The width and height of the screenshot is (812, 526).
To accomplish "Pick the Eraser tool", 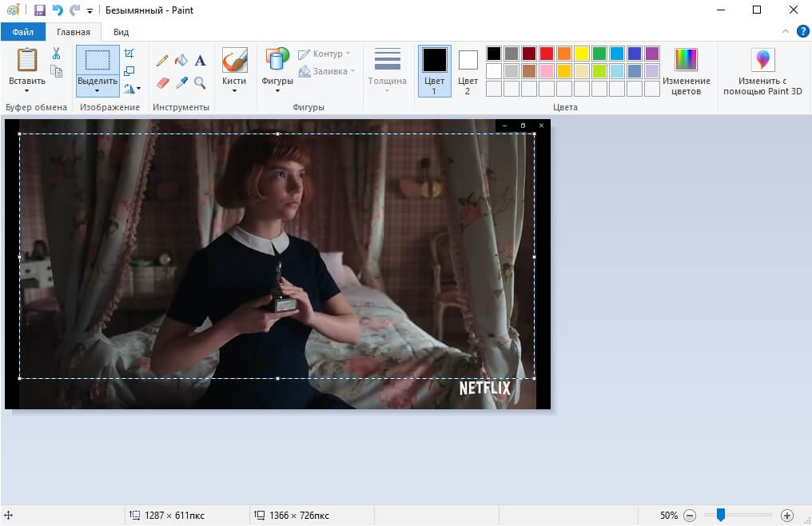I will pyautogui.click(x=162, y=82).
